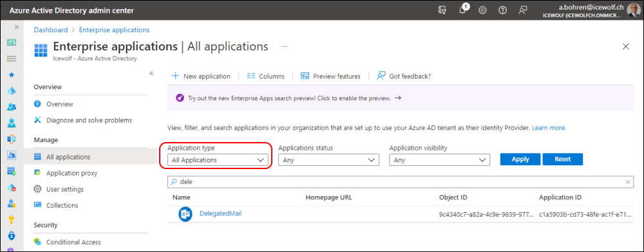The image size is (644, 252).
Task: Open Preview features in the command bar
Action: point(330,76)
